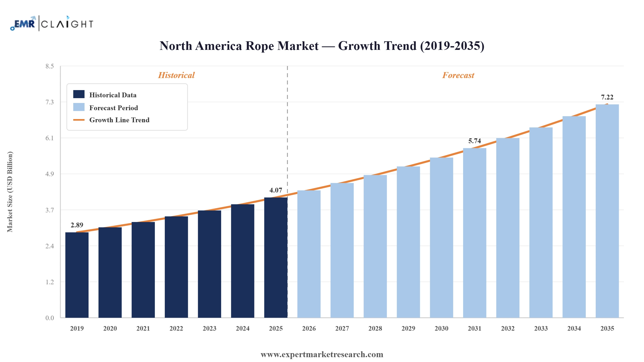Click the EMR Claight logo
This screenshot has width=644, height=362.
pos(52,23)
